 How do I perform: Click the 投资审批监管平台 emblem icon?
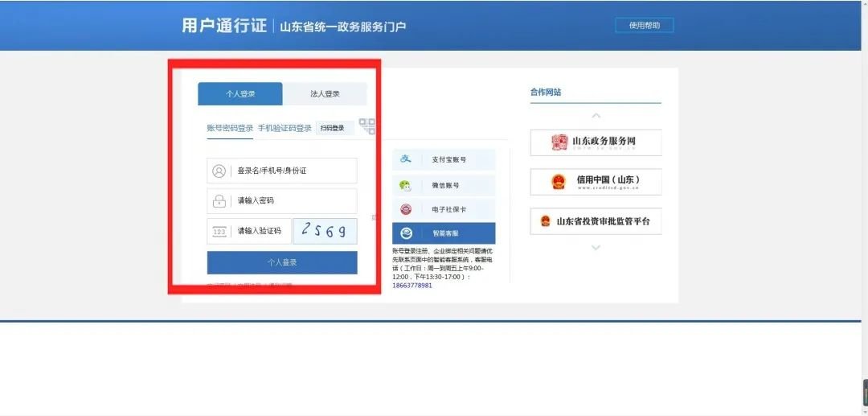click(546, 221)
